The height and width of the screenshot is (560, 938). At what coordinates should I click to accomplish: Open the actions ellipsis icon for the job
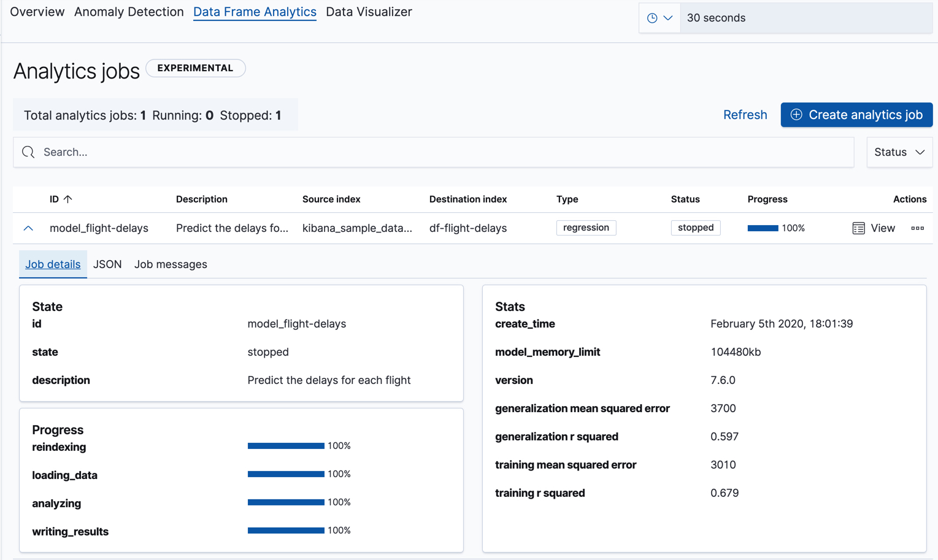917,228
